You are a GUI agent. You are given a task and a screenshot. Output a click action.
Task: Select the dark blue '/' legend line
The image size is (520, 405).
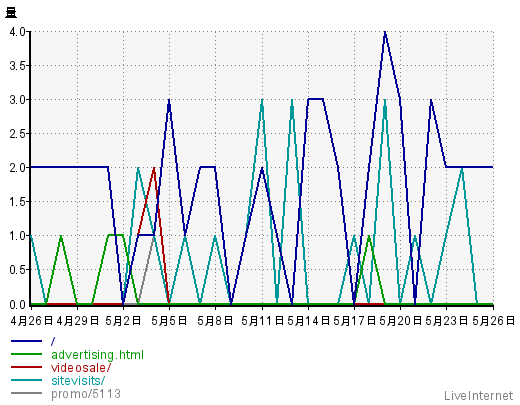26,341
